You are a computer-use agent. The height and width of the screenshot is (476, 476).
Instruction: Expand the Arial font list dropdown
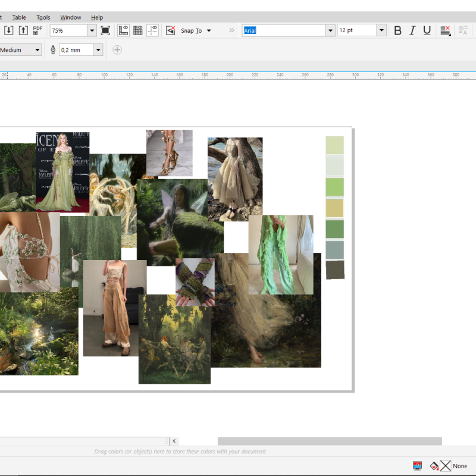coord(330,30)
